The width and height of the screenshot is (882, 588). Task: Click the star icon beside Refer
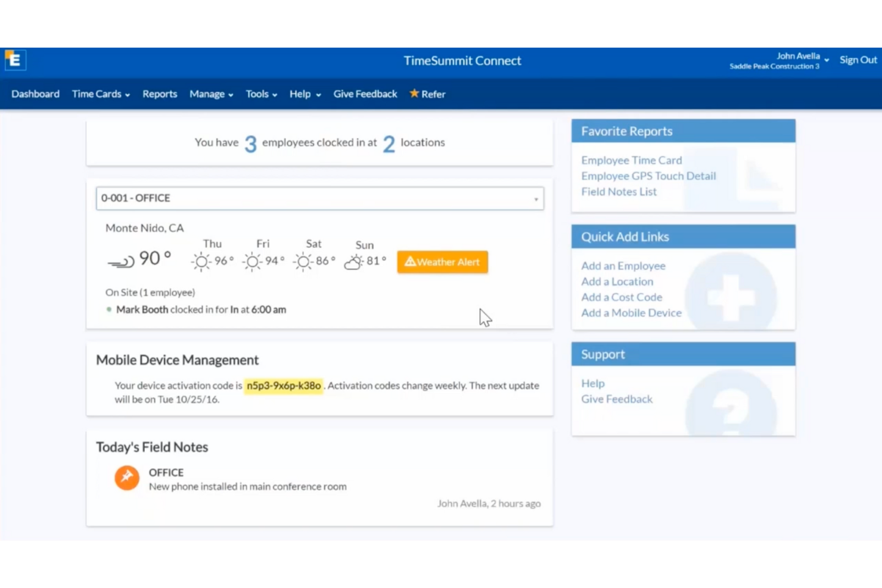point(414,94)
